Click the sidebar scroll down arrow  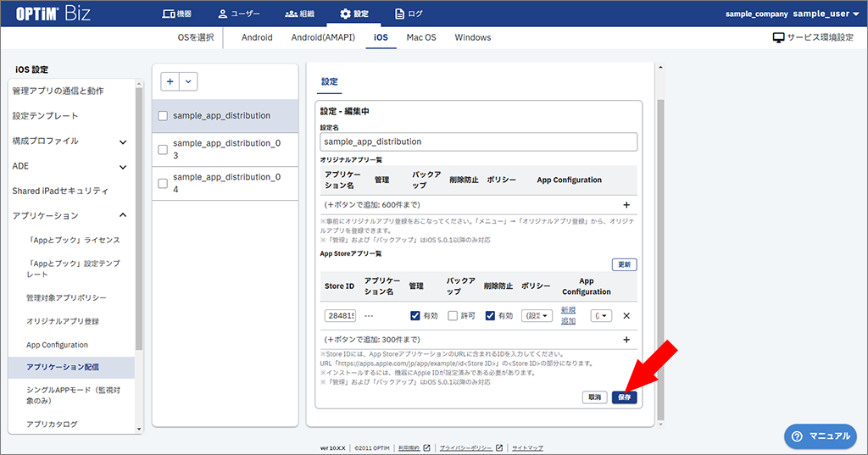(139, 429)
